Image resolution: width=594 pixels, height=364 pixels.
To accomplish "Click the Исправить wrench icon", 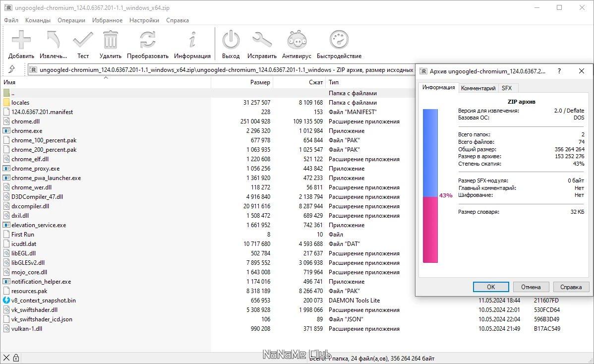I will pyautogui.click(x=262, y=40).
